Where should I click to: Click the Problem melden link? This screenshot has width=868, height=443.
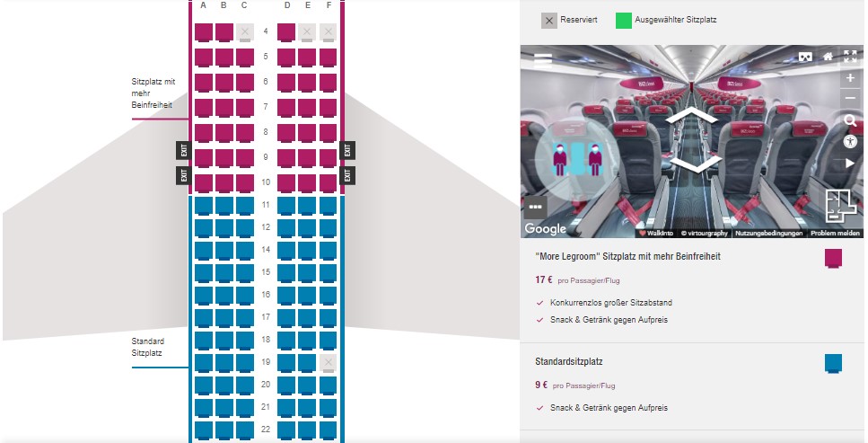coord(835,233)
